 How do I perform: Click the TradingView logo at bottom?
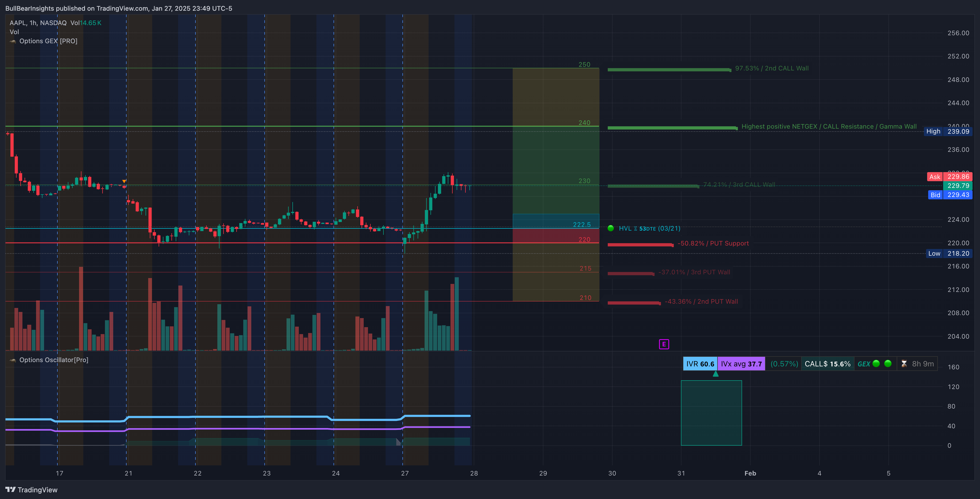[x=31, y=490]
